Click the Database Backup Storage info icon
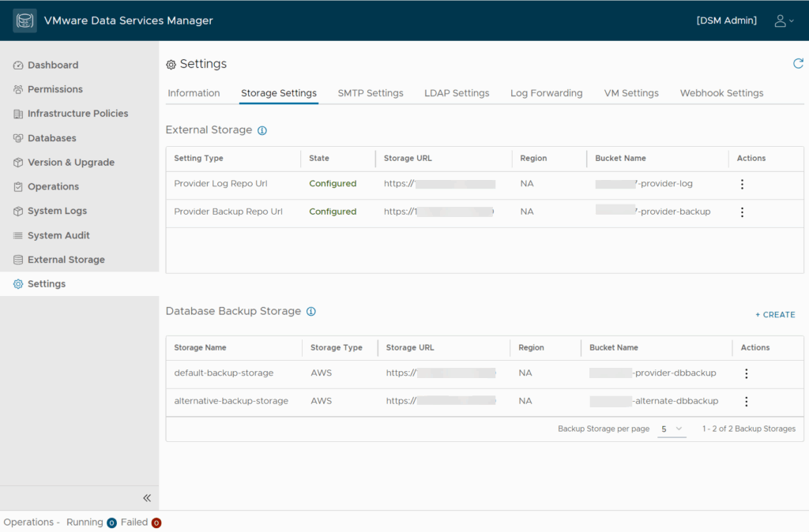This screenshot has width=809, height=532. pyautogui.click(x=311, y=312)
